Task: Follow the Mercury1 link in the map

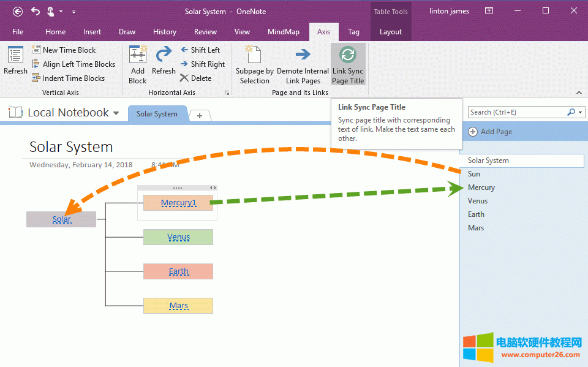Action: point(178,202)
